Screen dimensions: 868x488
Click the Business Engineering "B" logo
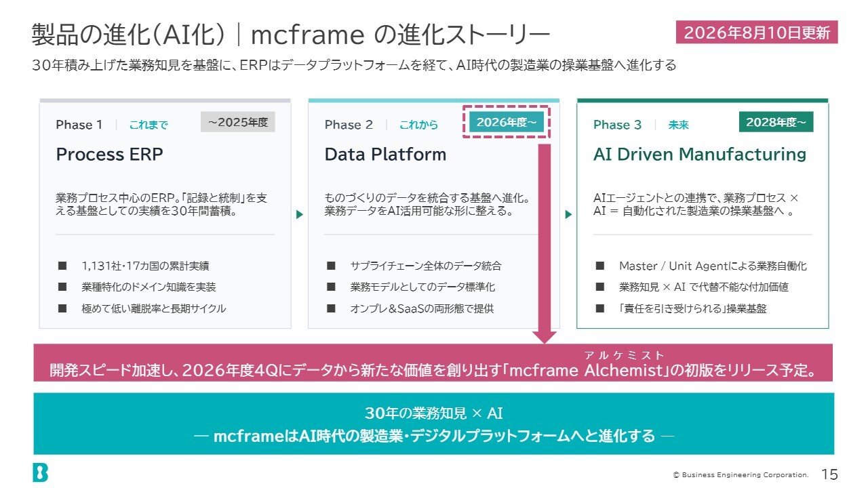(x=40, y=472)
